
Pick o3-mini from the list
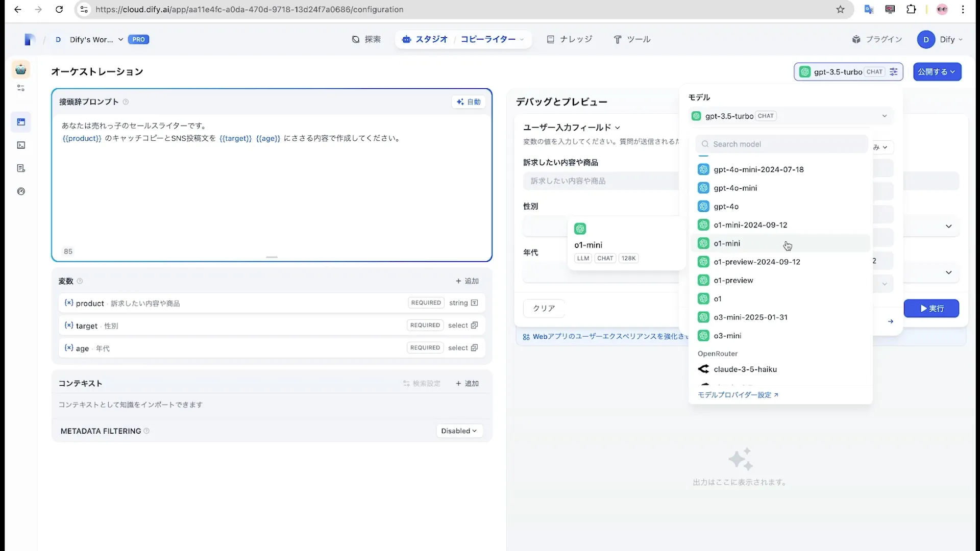[x=780, y=336]
